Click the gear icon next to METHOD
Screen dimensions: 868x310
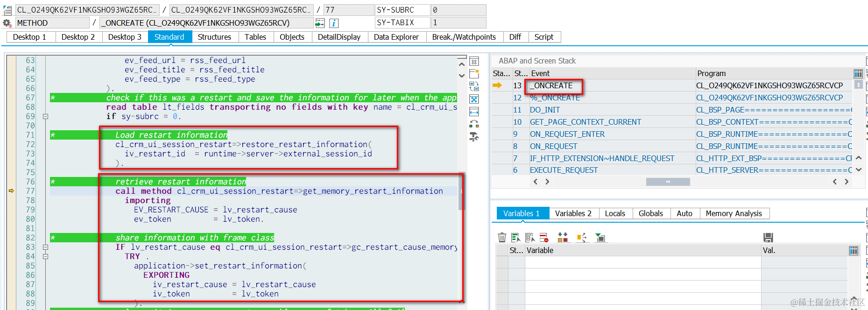click(7, 23)
